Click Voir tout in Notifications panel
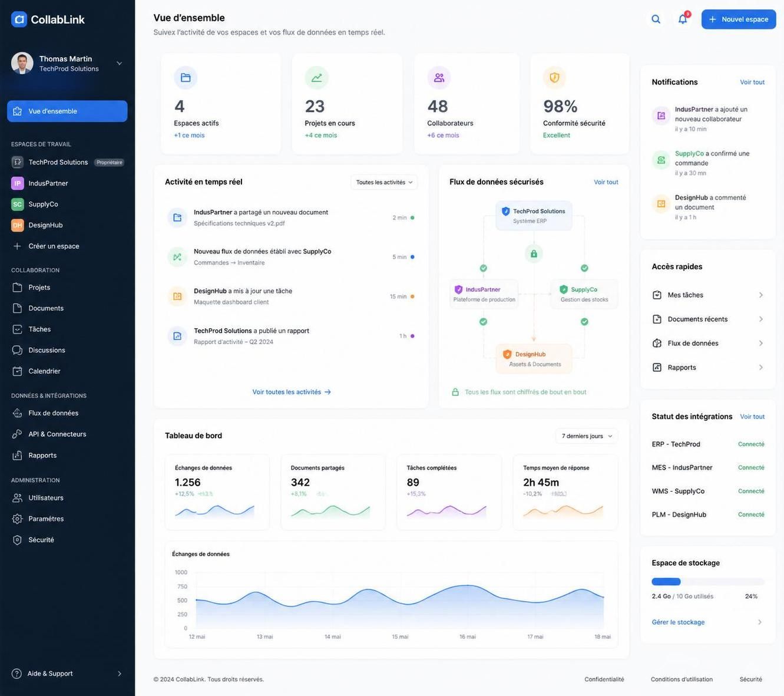The height and width of the screenshot is (696, 784). click(x=752, y=83)
